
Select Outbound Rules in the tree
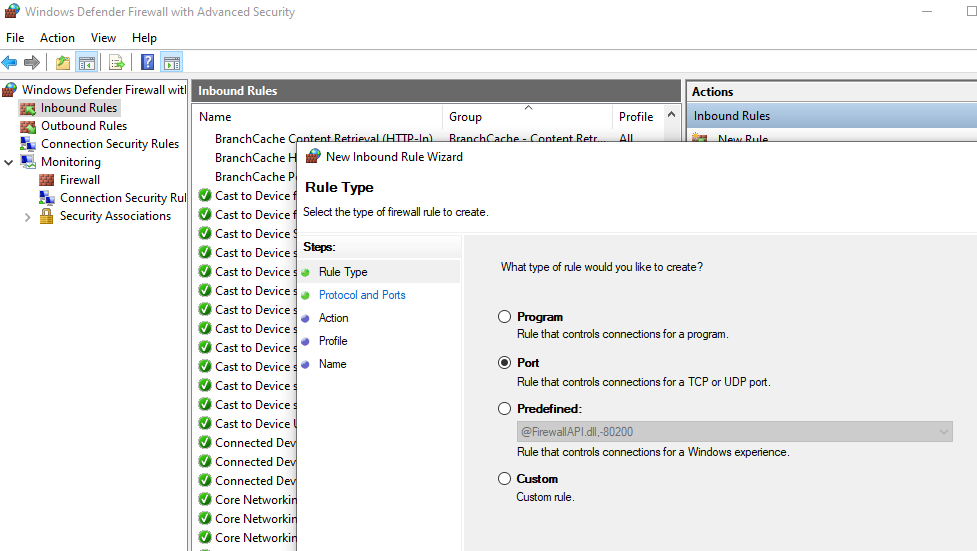click(84, 126)
